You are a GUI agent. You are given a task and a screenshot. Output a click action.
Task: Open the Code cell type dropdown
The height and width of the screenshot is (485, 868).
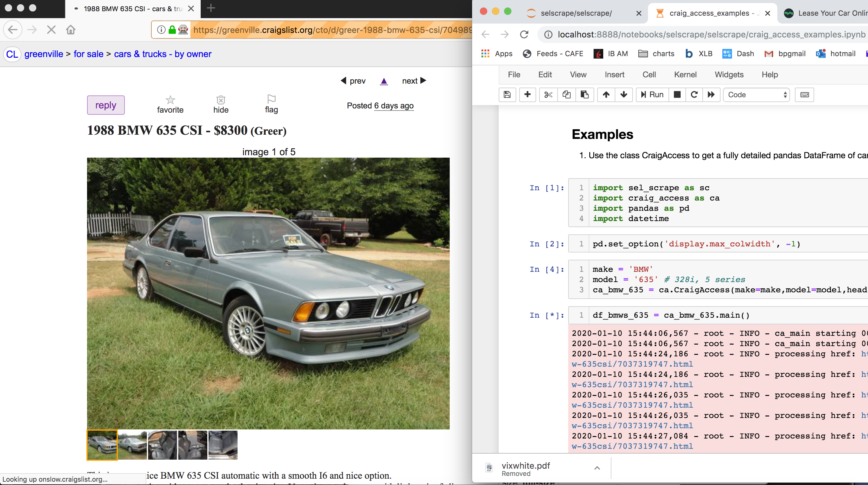click(x=756, y=95)
